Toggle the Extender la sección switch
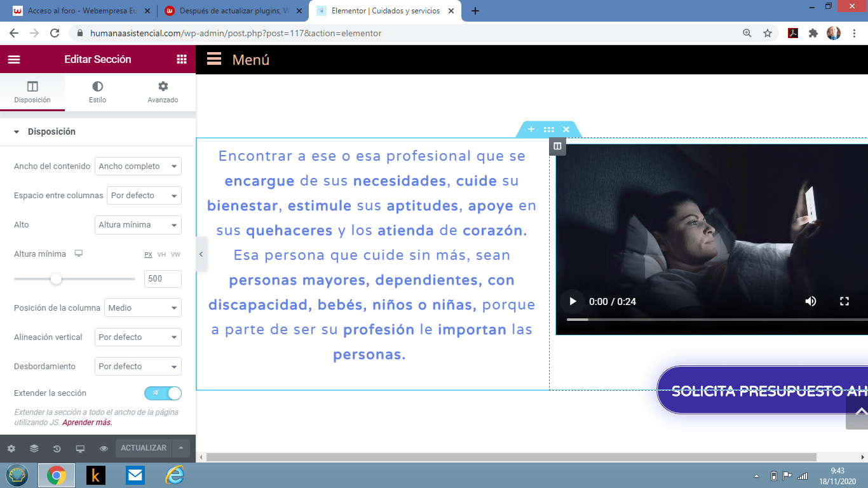The width and height of the screenshot is (868, 488). pos(163,393)
